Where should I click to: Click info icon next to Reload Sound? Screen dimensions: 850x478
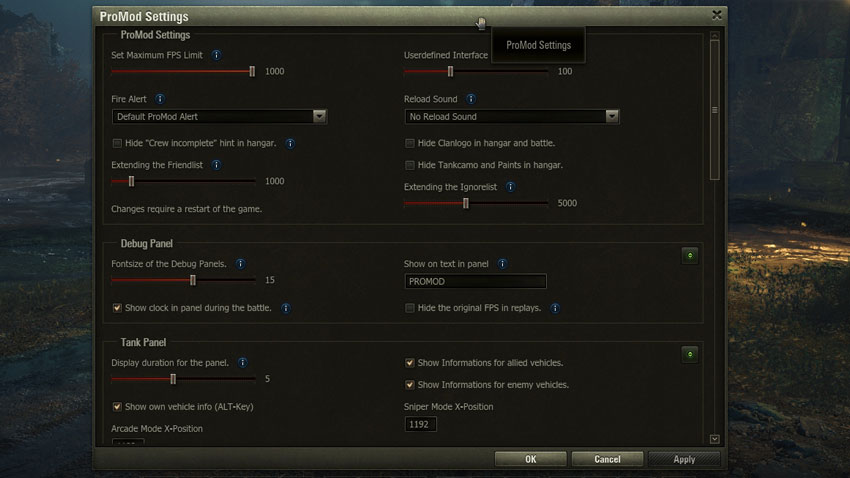tap(471, 99)
